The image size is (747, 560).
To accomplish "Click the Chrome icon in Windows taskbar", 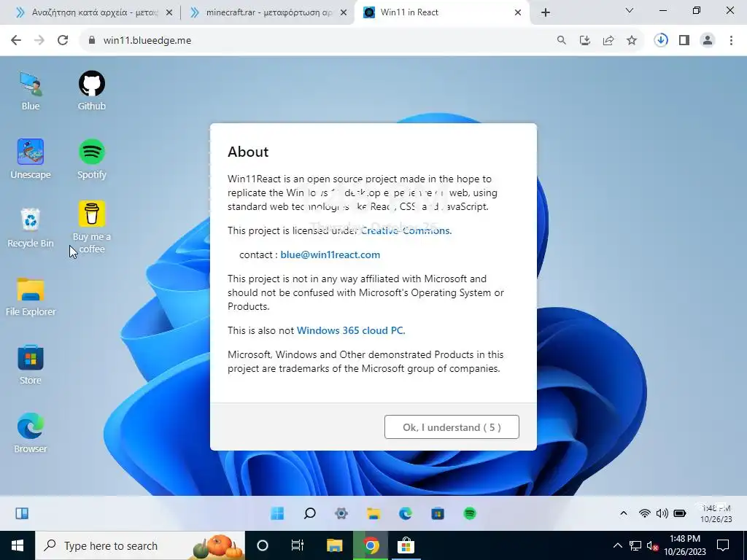I will point(371,545).
